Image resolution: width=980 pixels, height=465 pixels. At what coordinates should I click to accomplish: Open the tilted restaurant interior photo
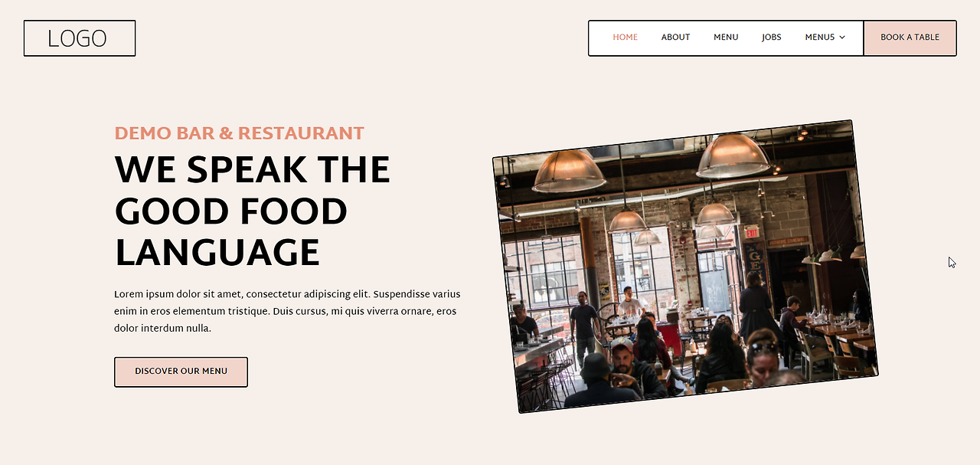tap(685, 267)
